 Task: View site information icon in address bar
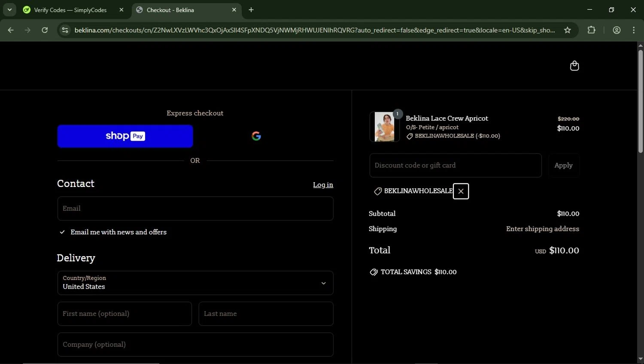point(65,30)
